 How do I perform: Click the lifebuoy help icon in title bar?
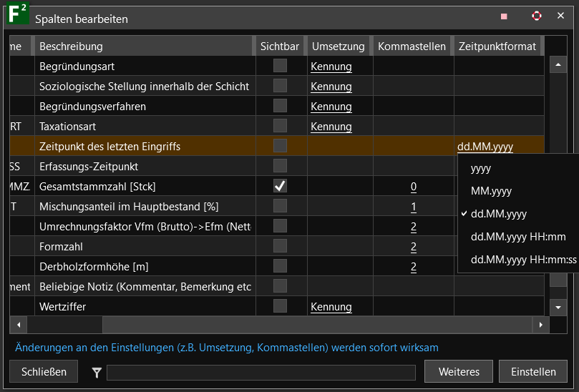point(537,16)
